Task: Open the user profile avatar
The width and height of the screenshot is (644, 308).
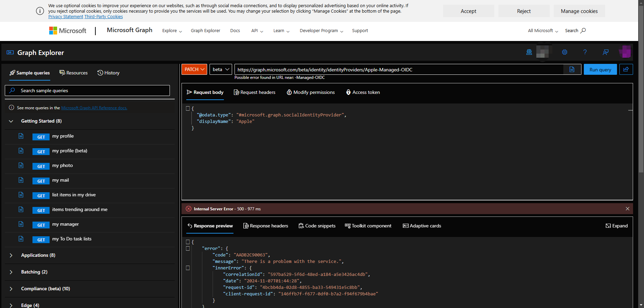Action: pos(625,52)
